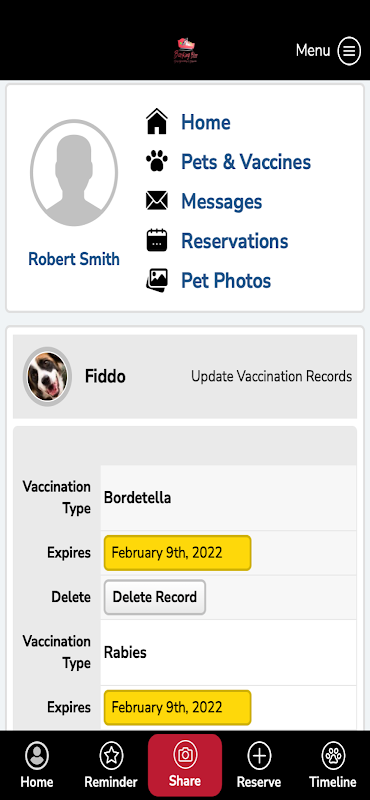This screenshot has height=800, width=370.
Task: Tap the Share camera icon
Action: (185, 755)
